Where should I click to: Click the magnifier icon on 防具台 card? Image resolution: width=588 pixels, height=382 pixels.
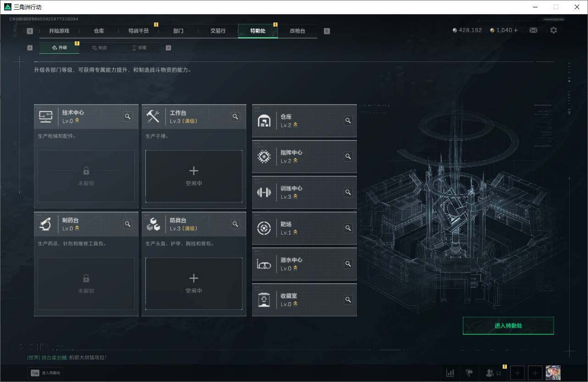235,224
